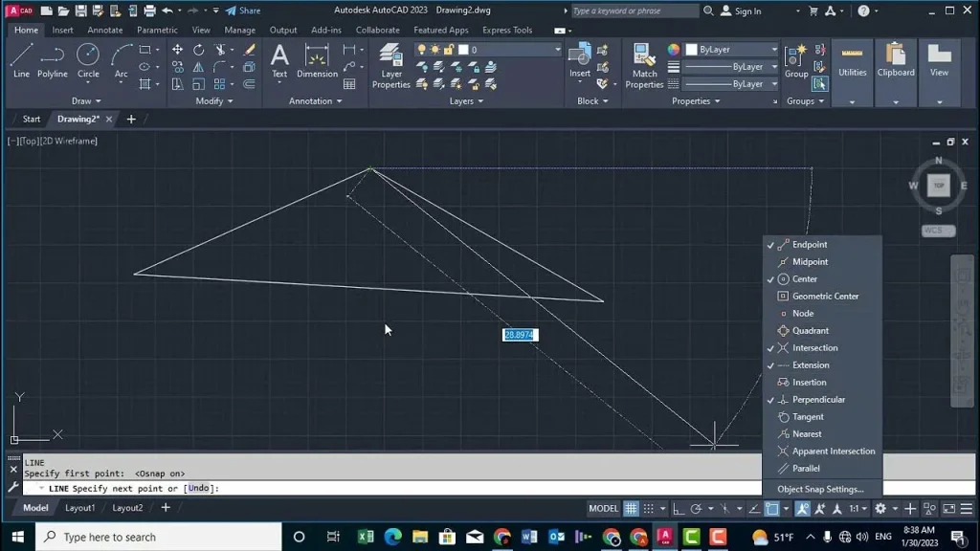The width and height of the screenshot is (980, 551).
Task: Open Layer Properties manager
Action: (x=391, y=66)
